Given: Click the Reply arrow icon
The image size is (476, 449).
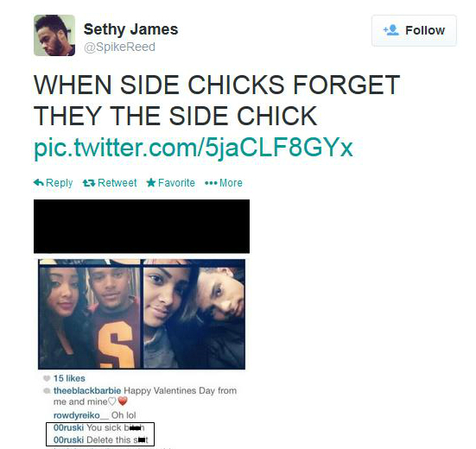Looking at the screenshot, I should tap(39, 183).
